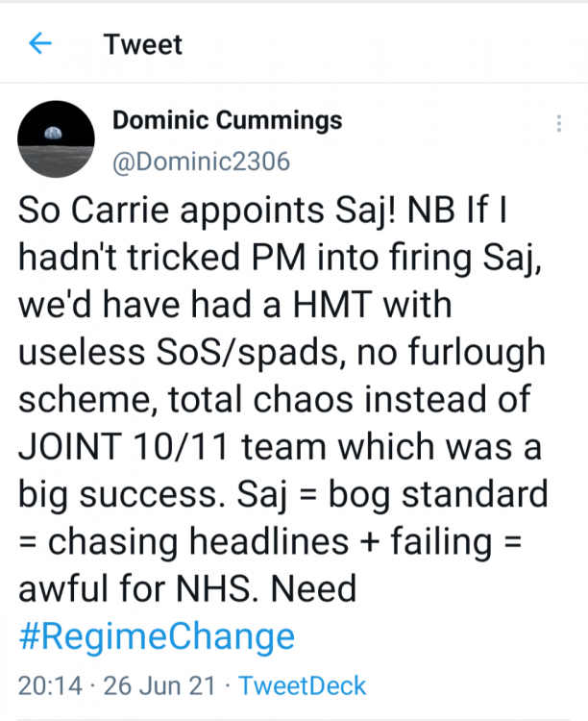Open the Dominic Cummings display name

(227, 121)
